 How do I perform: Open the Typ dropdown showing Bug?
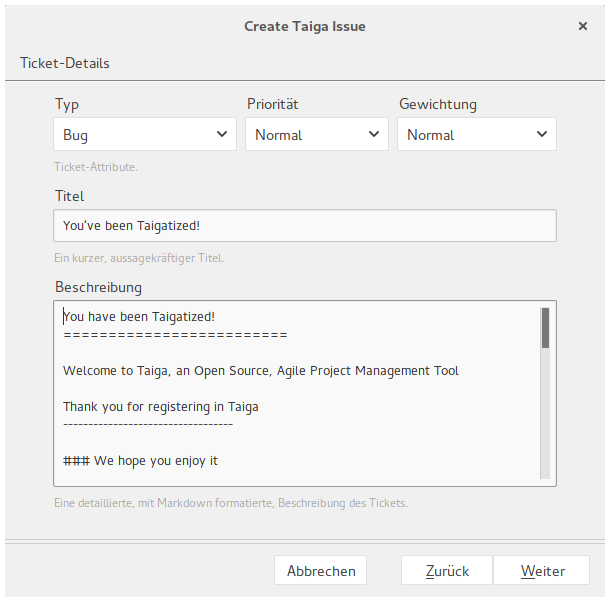145,134
